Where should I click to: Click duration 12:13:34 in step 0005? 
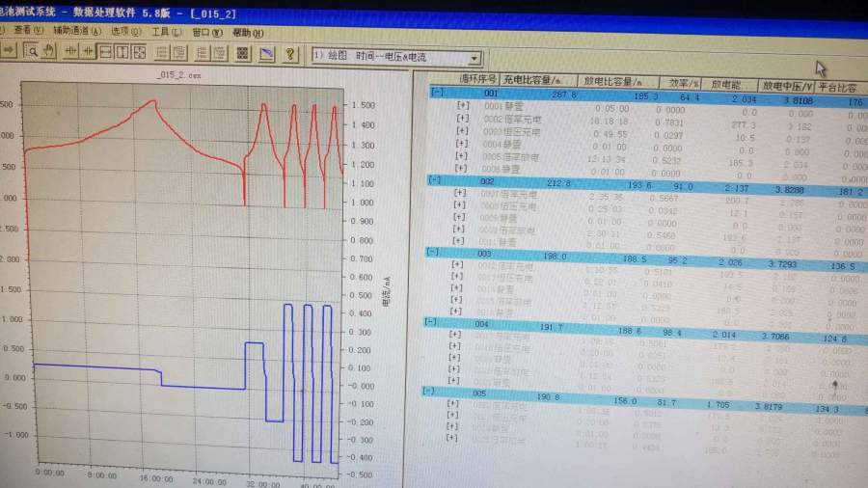coord(606,159)
